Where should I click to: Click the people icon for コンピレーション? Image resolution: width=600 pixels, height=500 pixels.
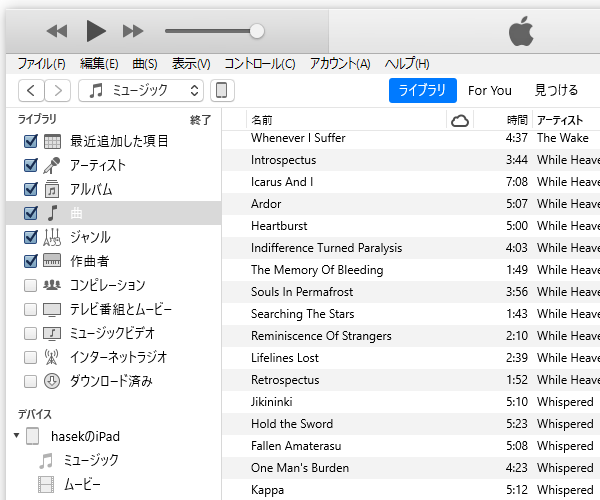click(52, 285)
